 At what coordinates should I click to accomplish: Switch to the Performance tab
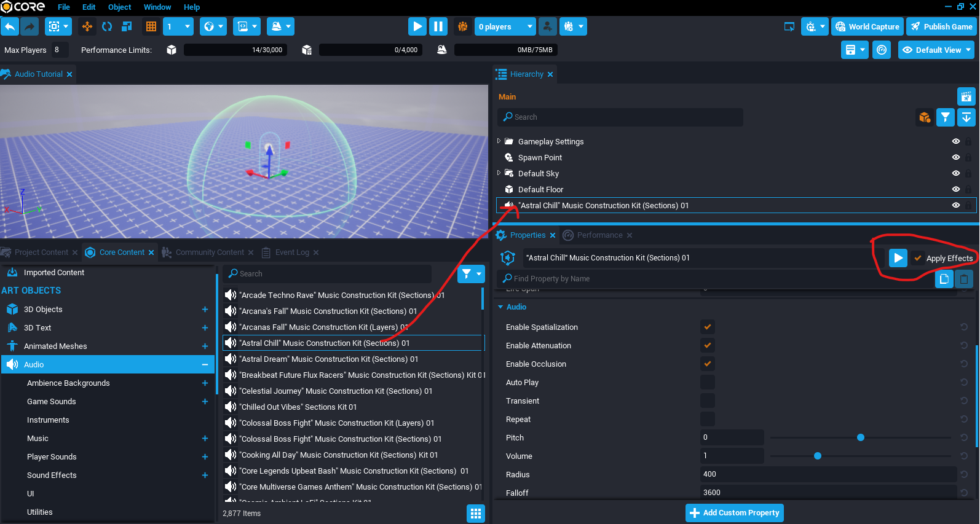(599, 235)
